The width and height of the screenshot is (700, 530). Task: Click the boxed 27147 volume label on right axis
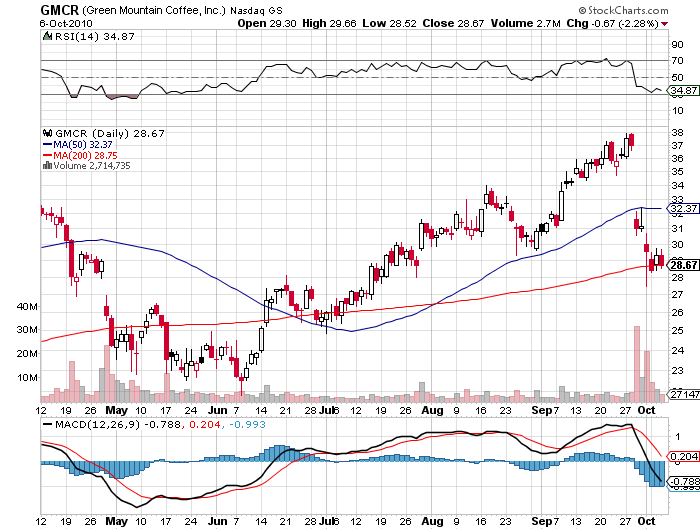coord(683,394)
